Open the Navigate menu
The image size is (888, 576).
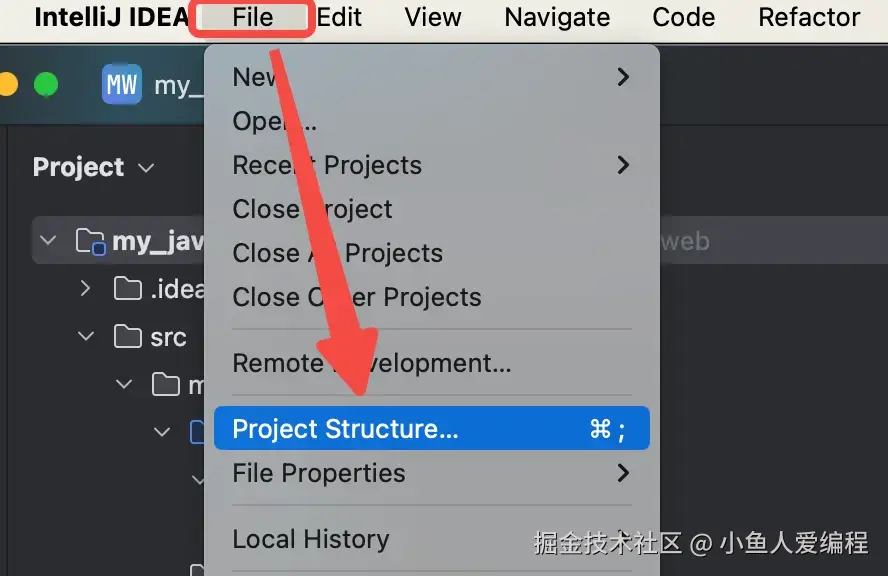click(556, 17)
